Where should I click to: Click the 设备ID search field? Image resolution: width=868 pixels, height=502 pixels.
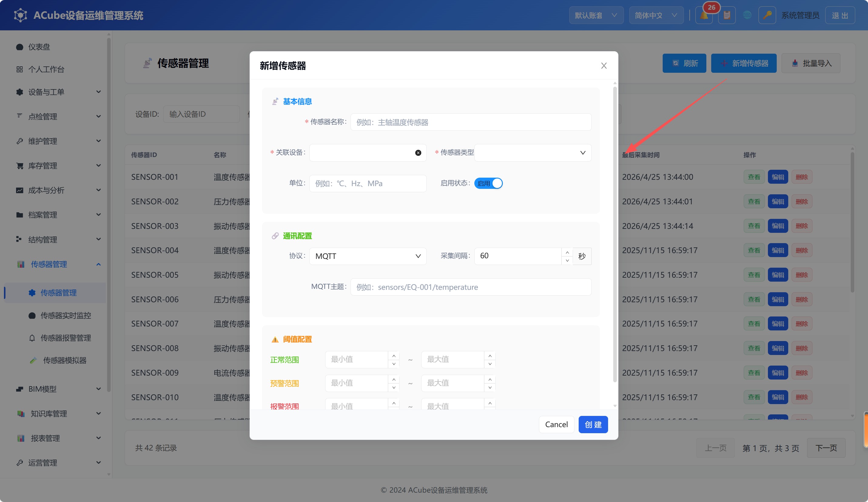point(201,114)
